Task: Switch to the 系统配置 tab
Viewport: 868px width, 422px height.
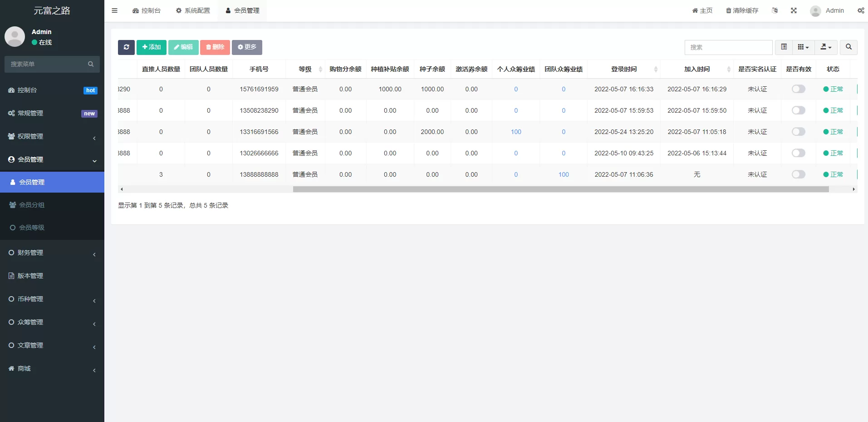Action: (x=192, y=10)
